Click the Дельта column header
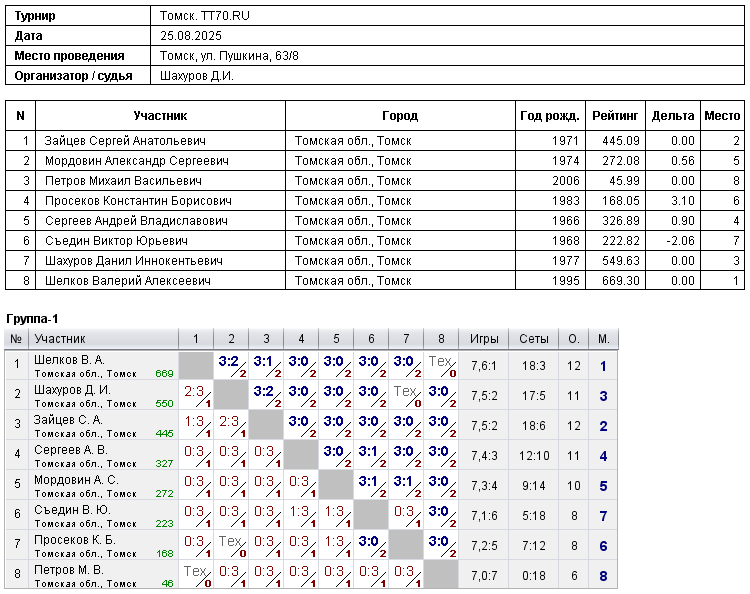Screen dimensions: 750x594 pyautogui.click(x=672, y=116)
